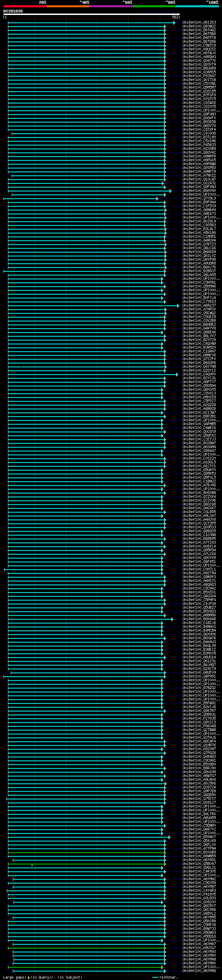Click the =100char. scale legend

(x=165, y=977)
